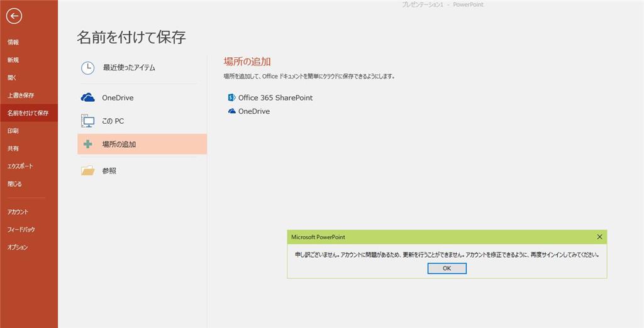Click the green plus icon
Screen dimensions: 644x328
pos(88,144)
